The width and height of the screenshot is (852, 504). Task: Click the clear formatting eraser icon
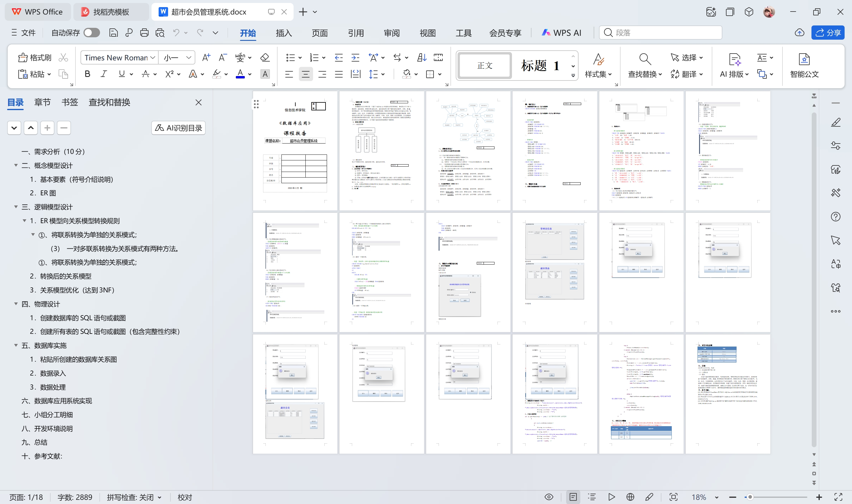tap(265, 58)
